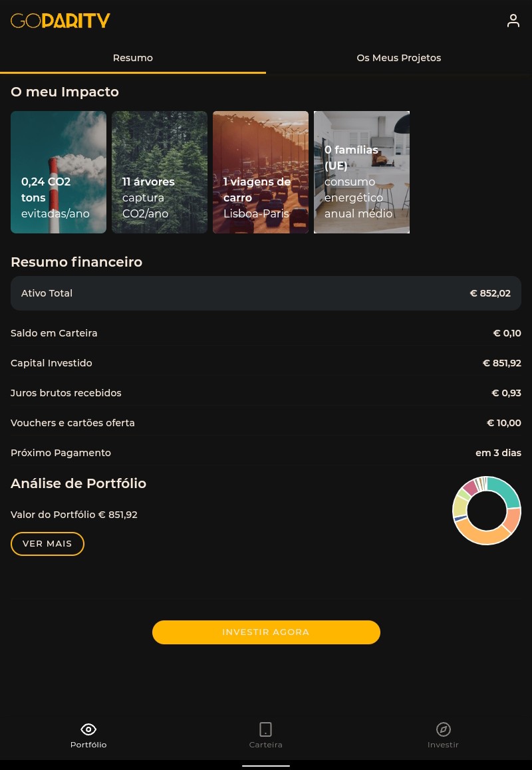This screenshot has height=770, width=532.
Task: Click the Ver Mais button
Action: click(x=47, y=544)
